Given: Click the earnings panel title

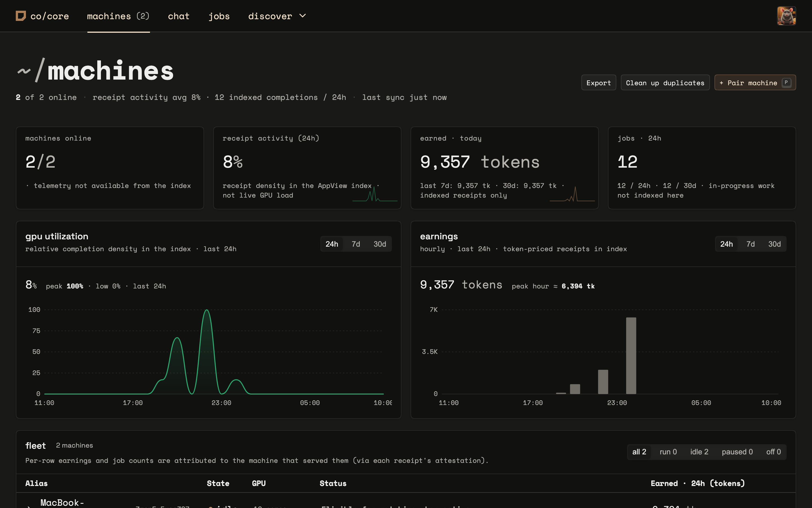Looking at the screenshot, I should pyautogui.click(x=439, y=237).
